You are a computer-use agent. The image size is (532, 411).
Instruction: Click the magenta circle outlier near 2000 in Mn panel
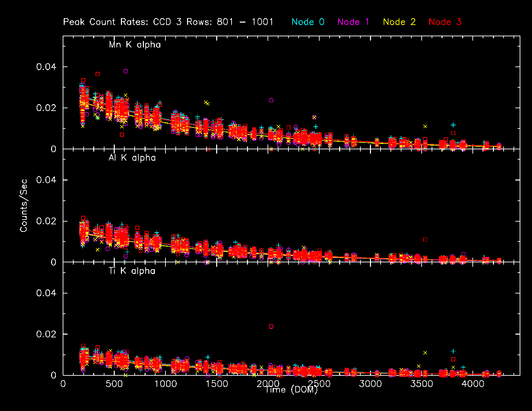tap(271, 100)
